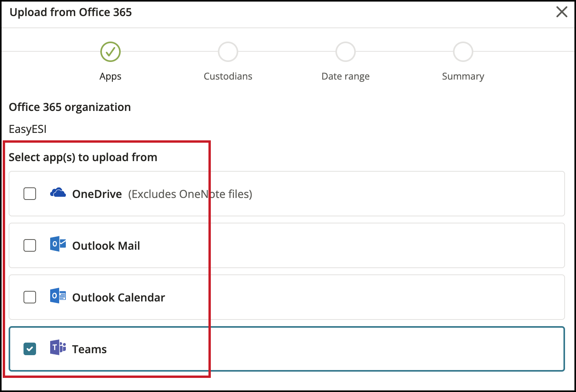Image resolution: width=576 pixels, height=392 pixels.
Task: Check the OneDrive checkbox
Action: [x=30, y=194]
